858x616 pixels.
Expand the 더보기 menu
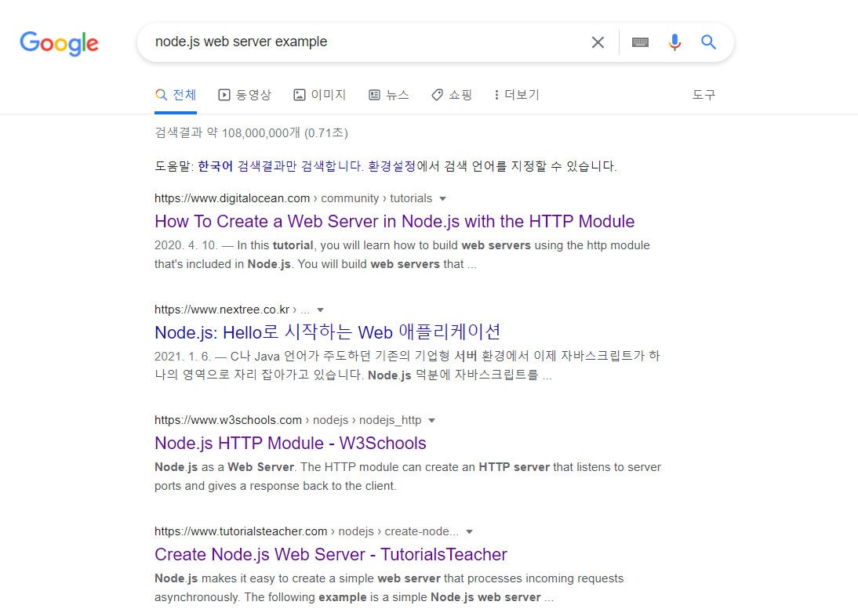(x=517, y=95)
